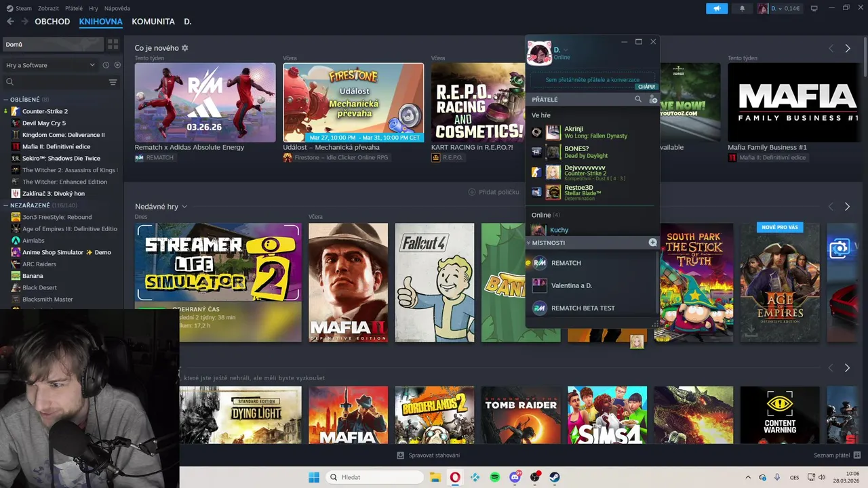Viewport: 868px width, 488px height.
Task: Go forward with the navigation arrow
Action: click(25, 22)
